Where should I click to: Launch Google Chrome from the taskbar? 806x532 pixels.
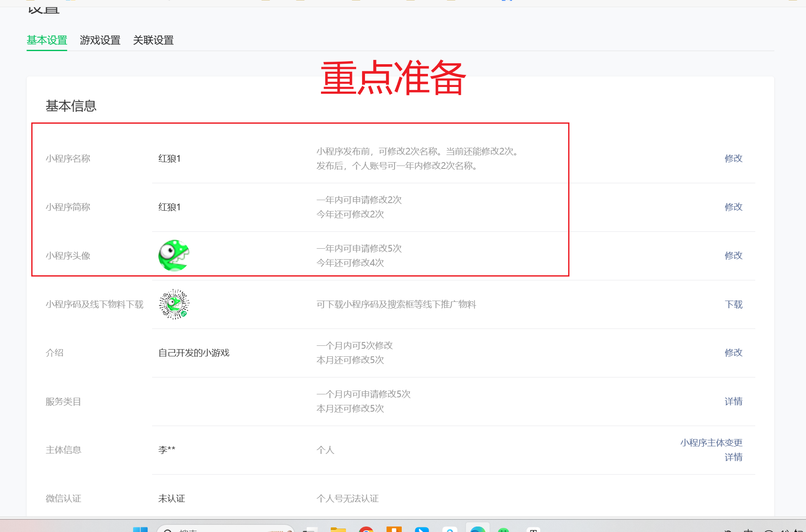[x=366, y=529]
